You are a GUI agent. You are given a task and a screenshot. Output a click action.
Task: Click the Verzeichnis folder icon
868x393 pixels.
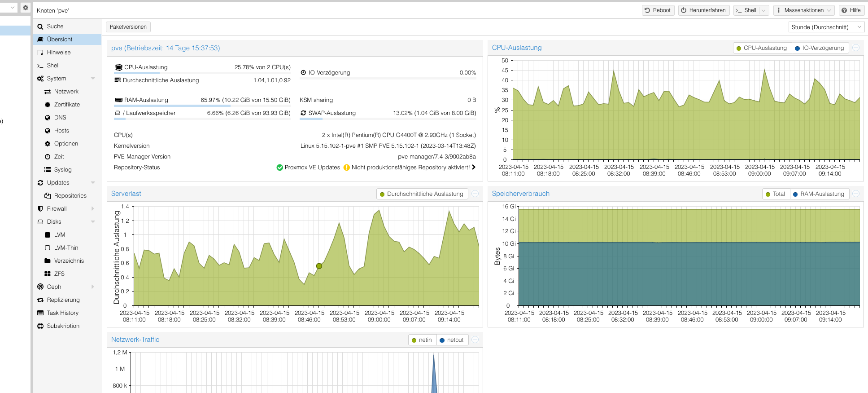48,261
